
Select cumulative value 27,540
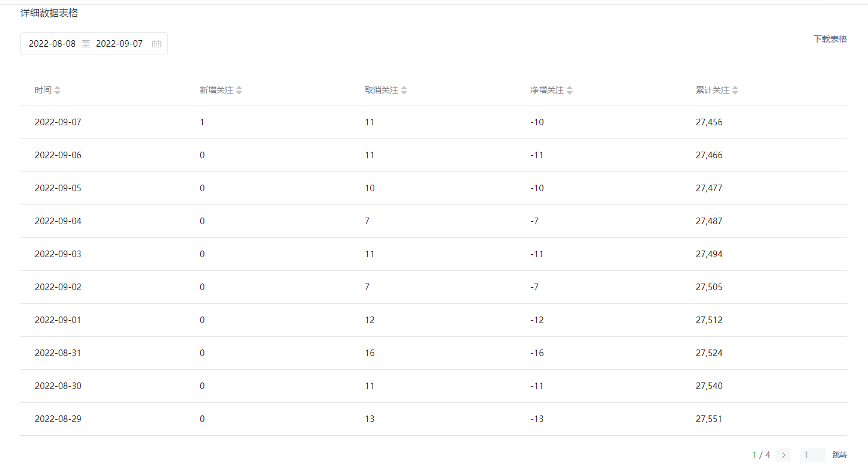pyautogui.click(x=709, y=386)
